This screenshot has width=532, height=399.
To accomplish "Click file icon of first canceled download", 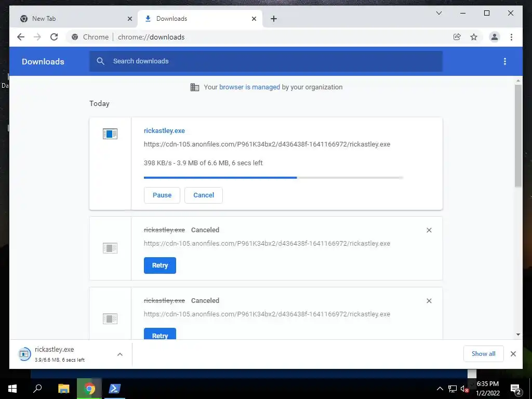I will (110, 248).
